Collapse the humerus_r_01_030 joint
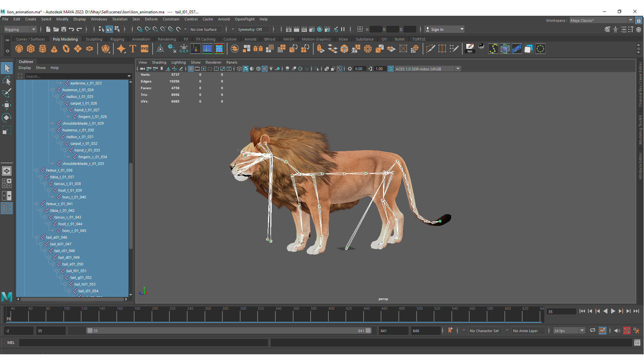Screen dimensions: 644x362 [53, 130]
